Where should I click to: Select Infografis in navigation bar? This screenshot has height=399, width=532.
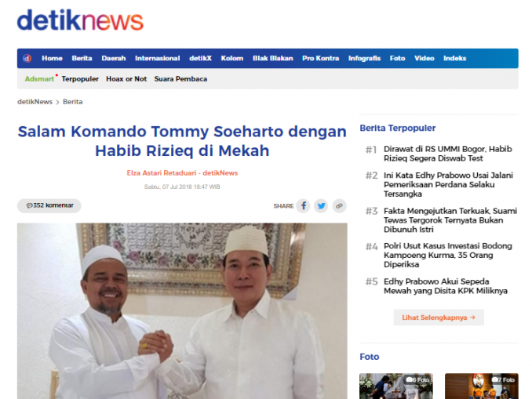pyautogui.click(x=364, y=58)
